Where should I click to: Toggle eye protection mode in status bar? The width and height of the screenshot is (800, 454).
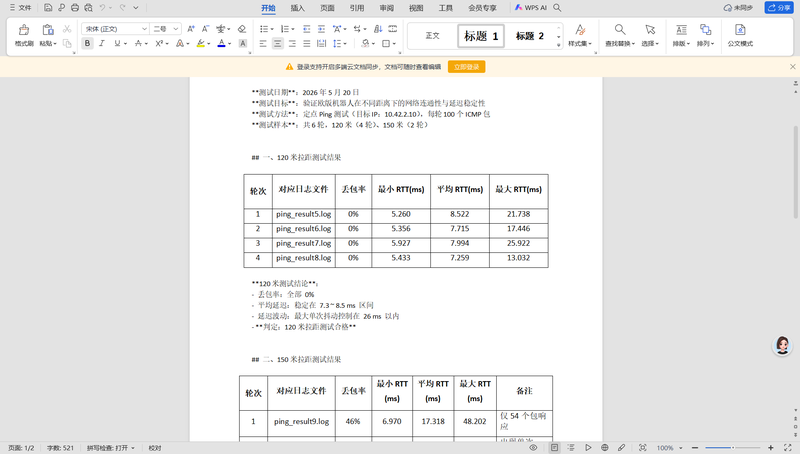(x=533, y=448)
